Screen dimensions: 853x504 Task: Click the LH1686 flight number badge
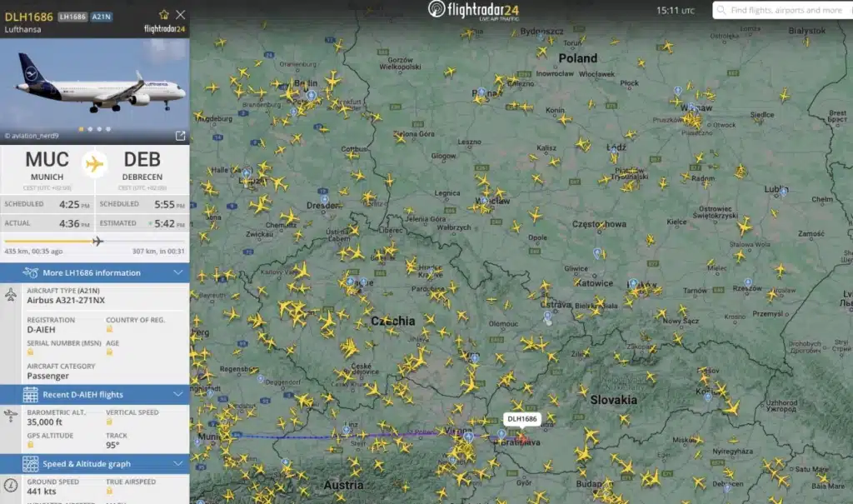tap(72, 17)
